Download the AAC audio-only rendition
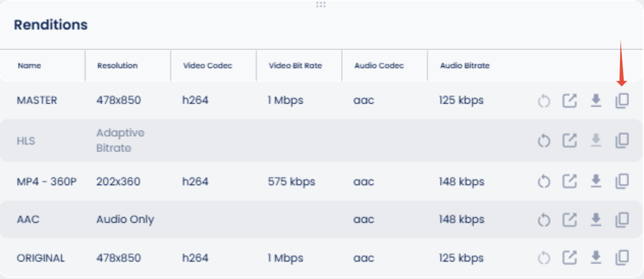 click(x=596, y=219)
